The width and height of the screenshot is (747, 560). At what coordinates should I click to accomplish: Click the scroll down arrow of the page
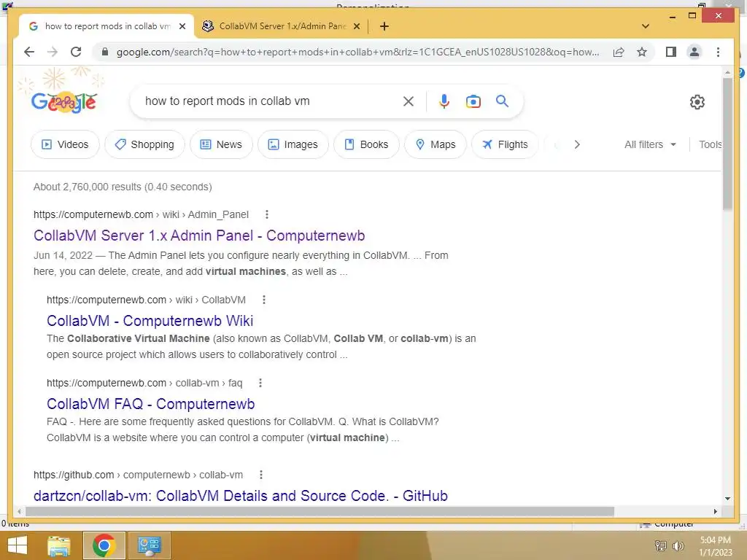tap(727, 499)
